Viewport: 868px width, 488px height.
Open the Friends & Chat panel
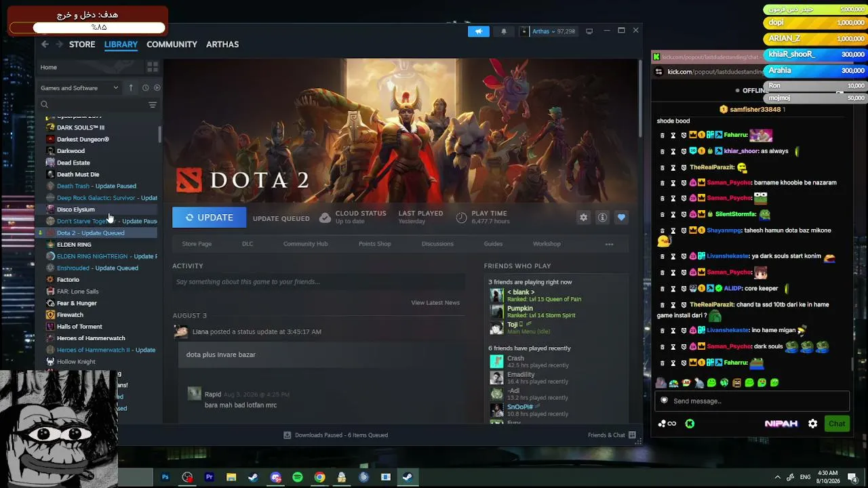pos(612,435)
